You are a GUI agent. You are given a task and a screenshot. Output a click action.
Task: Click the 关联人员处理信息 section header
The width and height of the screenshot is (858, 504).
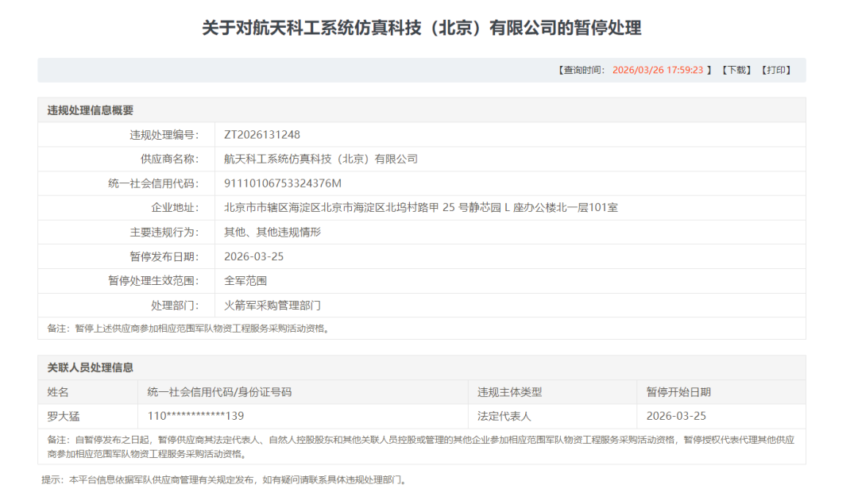(x=91, y=367)
